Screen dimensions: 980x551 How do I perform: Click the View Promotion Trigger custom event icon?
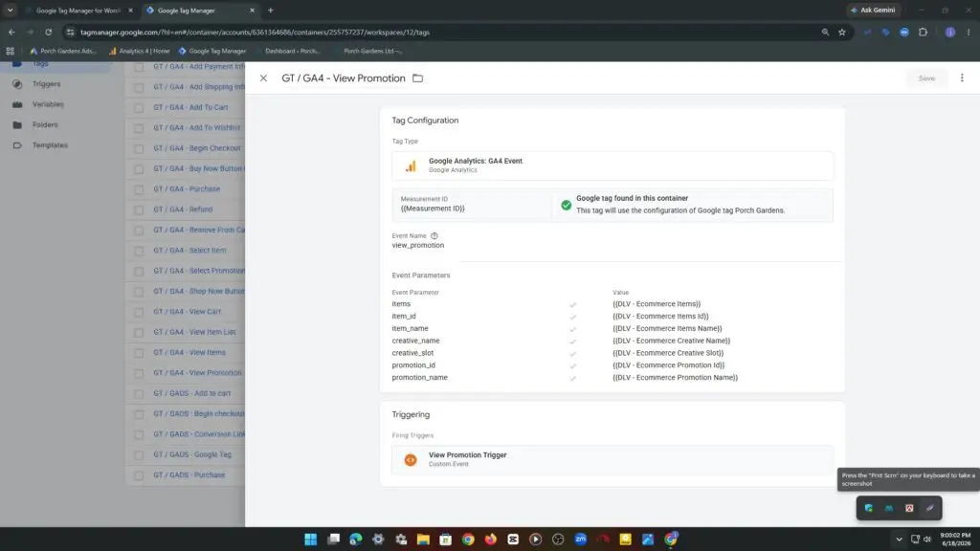(x=411, y=459)
